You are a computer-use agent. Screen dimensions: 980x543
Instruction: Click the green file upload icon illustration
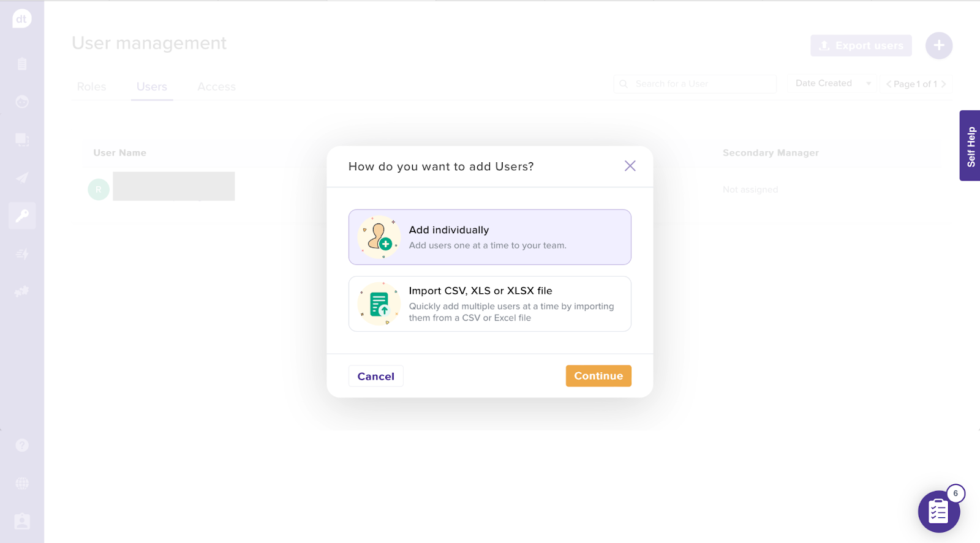coord(379,304)
